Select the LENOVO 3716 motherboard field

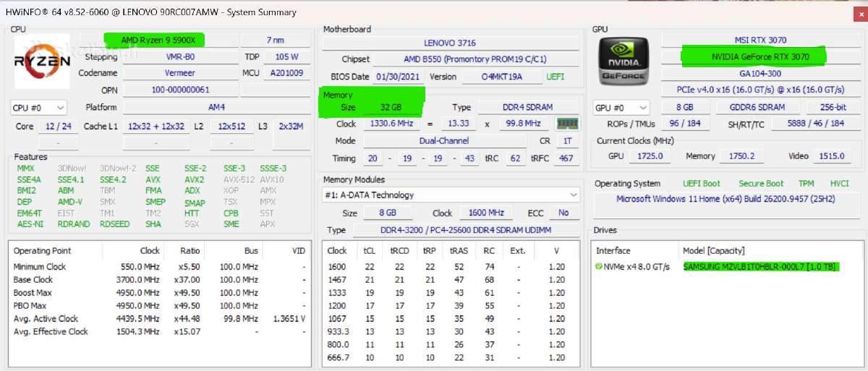click(x=450, y=43)
